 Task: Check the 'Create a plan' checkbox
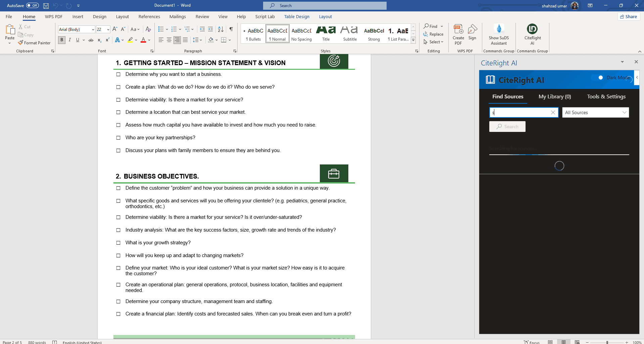click(118, 87)
